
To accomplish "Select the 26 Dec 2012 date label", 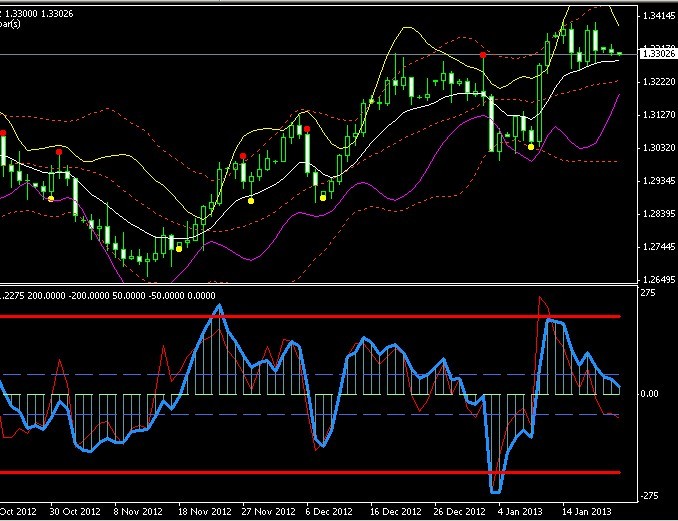I will click(460, 512).
